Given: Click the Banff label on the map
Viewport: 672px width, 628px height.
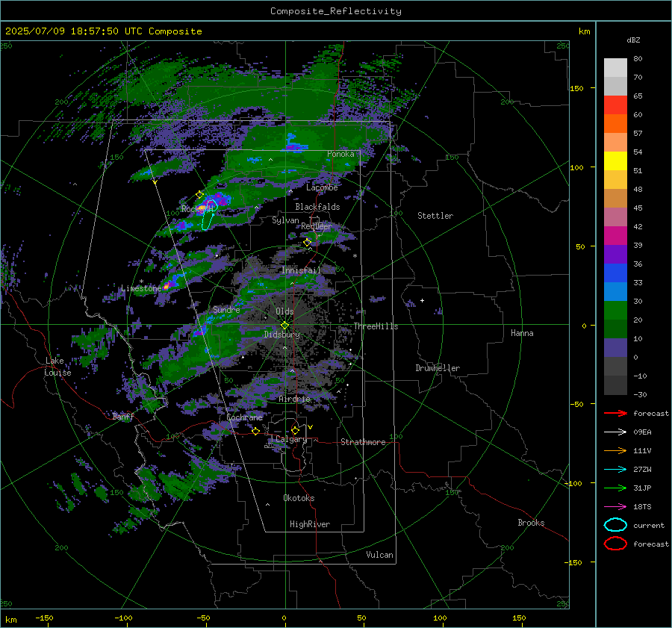Looking at the screenshot, I should (x=123, y=416).
